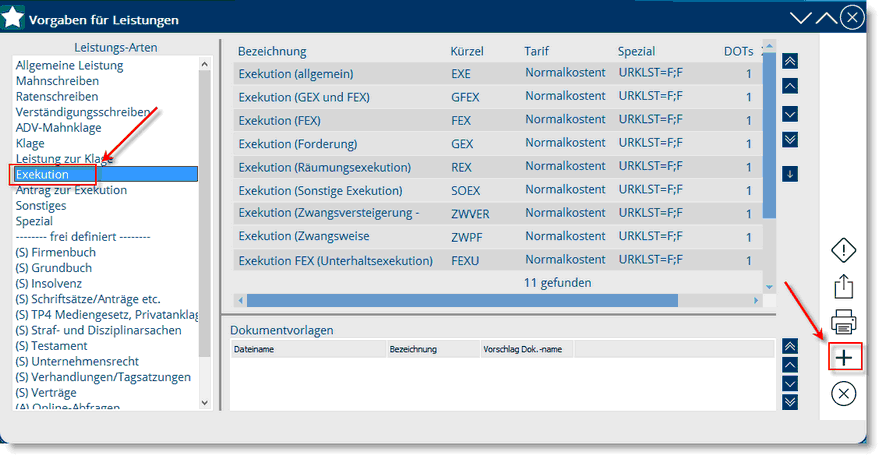Select row Exekution (Sonstige Exekution)
The width and height of the screenshot is (879, 456).
(498, 191)
